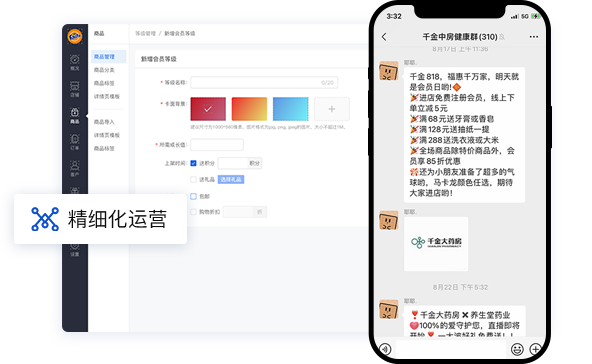
Task: Uncheck the 送积分 checkbox
Action: 193,163
